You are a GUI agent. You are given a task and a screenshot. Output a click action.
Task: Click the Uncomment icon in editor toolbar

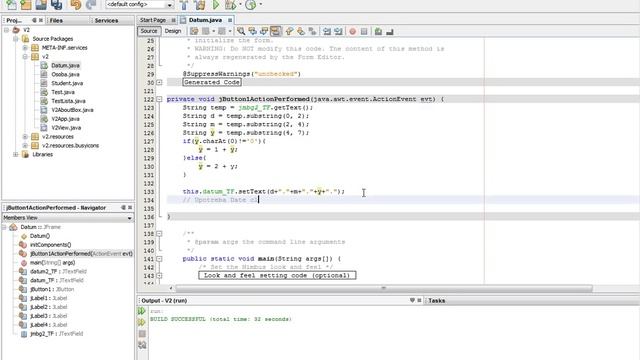tap(390, 31)
